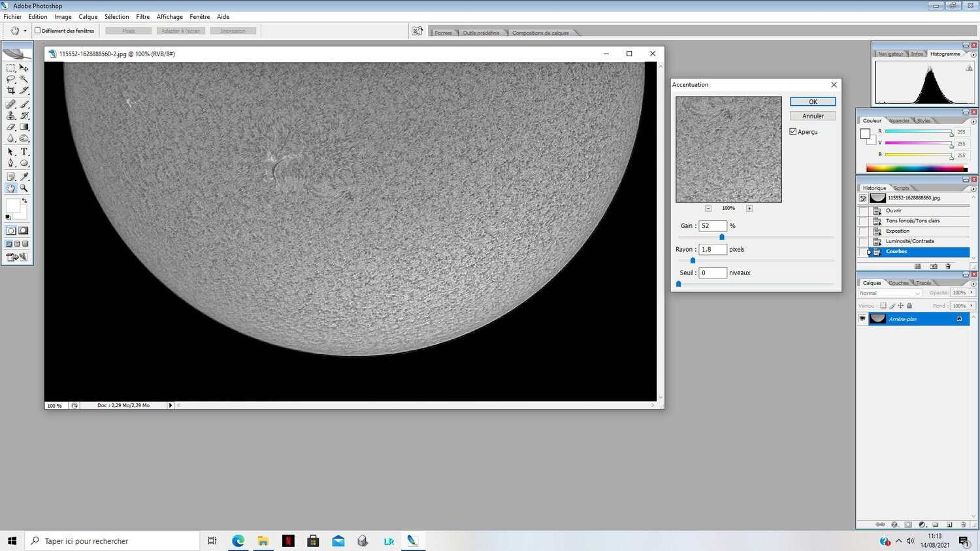
Task: Reset default foreground and background colors
Action: click(8, 217)
